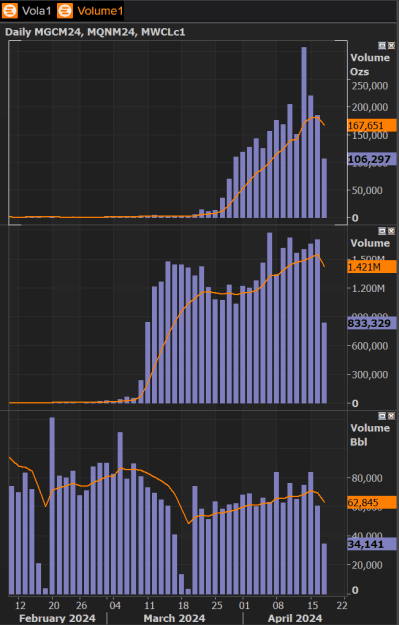Viewport: 399px width, 625px height.
Task: Click the orange icon beside Vola1
Action: (10, 11)
